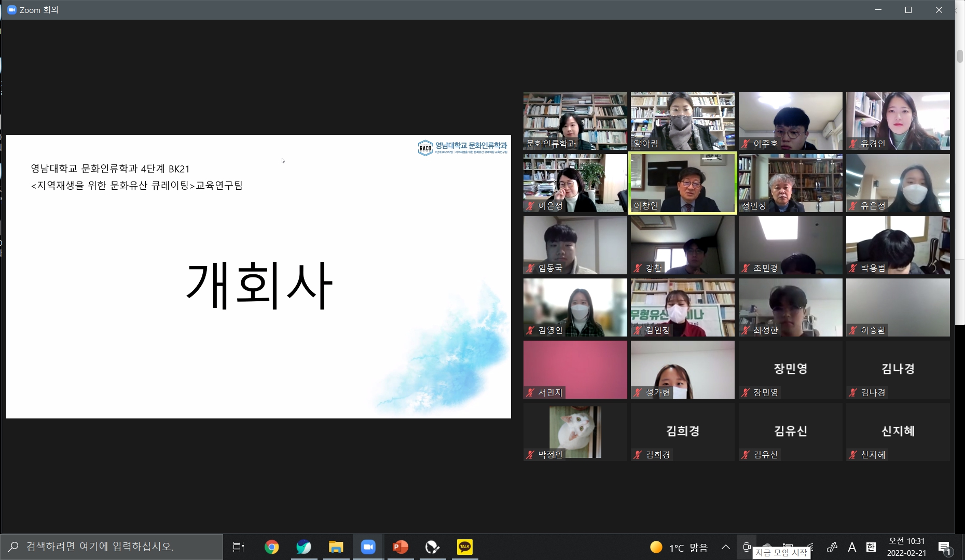
Task: Click muted mic icon on 이은정
Action: 530,206
